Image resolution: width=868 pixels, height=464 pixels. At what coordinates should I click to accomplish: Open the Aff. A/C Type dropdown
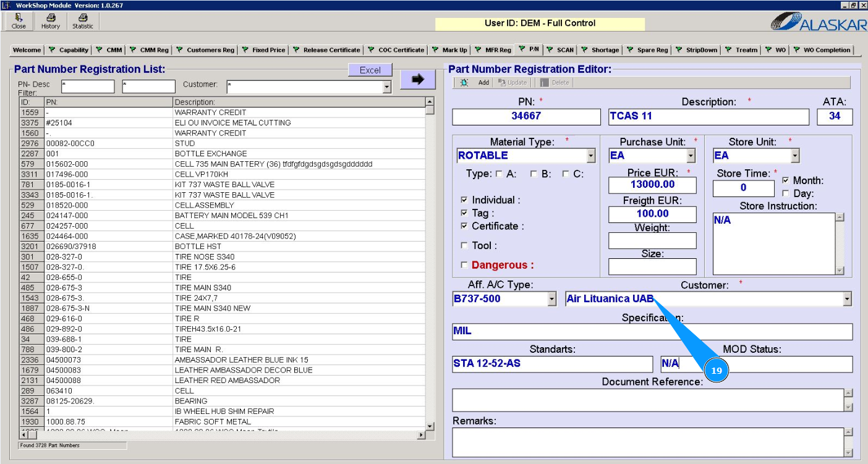tap(552, 299)
